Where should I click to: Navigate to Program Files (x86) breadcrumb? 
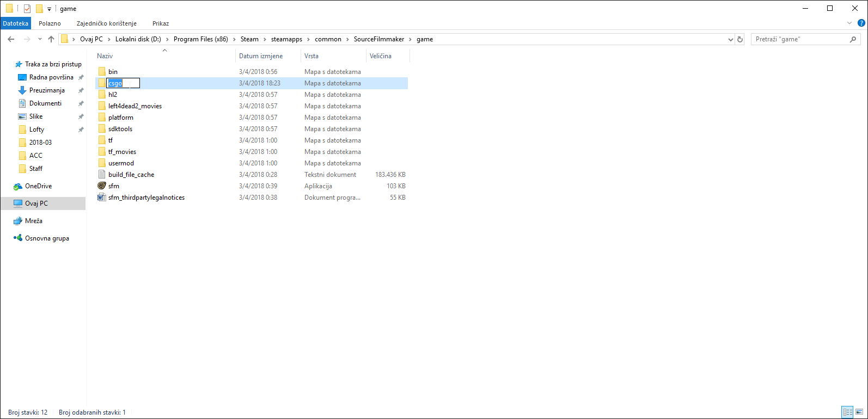(201, 39)
